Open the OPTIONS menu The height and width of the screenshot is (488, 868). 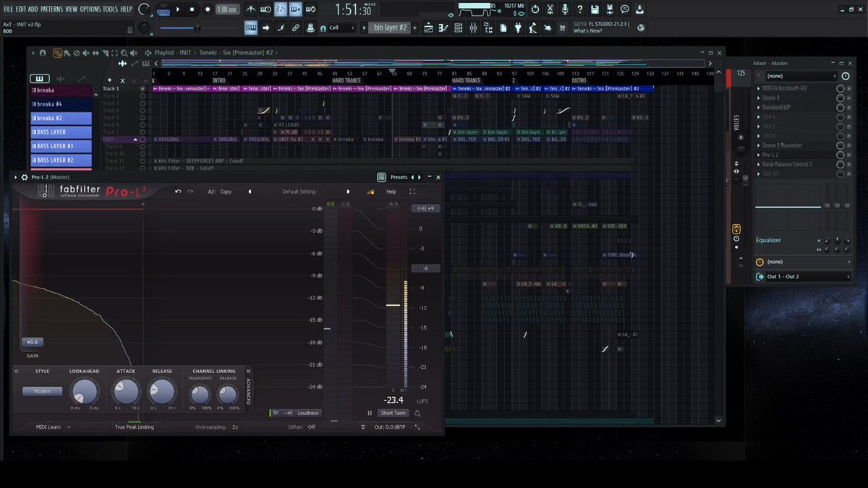coord(90,9)
